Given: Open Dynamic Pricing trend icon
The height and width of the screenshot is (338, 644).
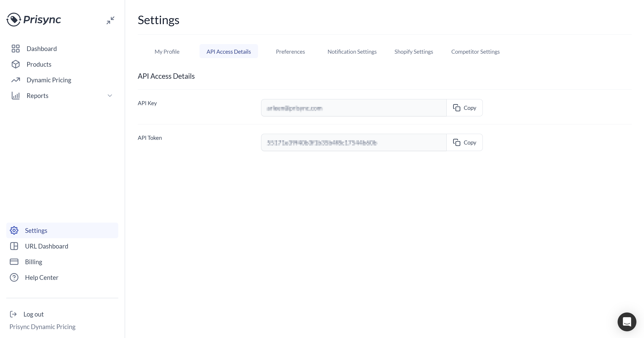Looking at the screenshot, I should coord(15,80).
